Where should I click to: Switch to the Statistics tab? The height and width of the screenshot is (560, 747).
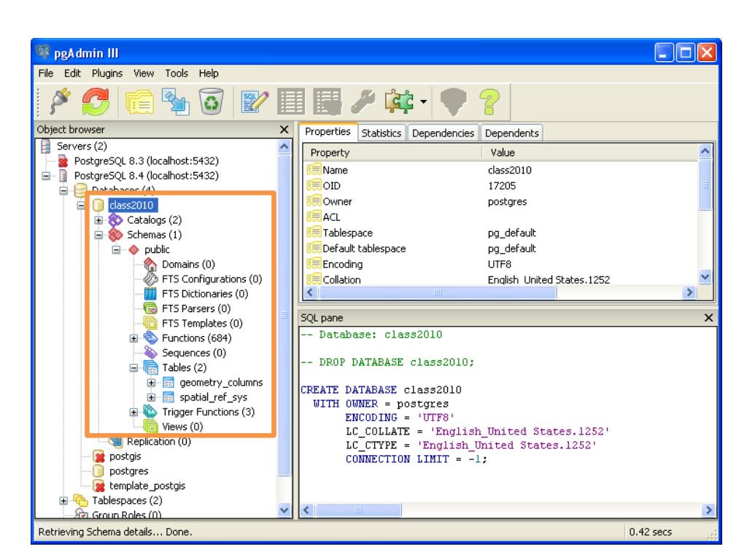381,133
